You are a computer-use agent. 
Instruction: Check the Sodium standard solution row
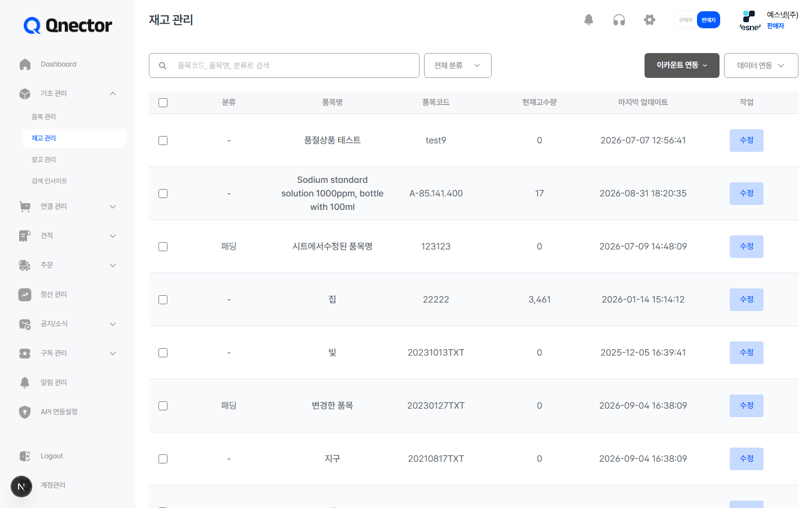[163, 194]
